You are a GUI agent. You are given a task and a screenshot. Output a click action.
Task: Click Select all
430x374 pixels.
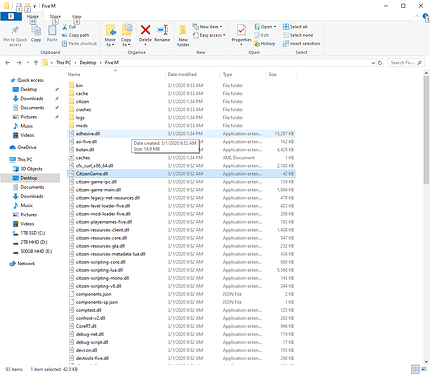pos(295,27)
